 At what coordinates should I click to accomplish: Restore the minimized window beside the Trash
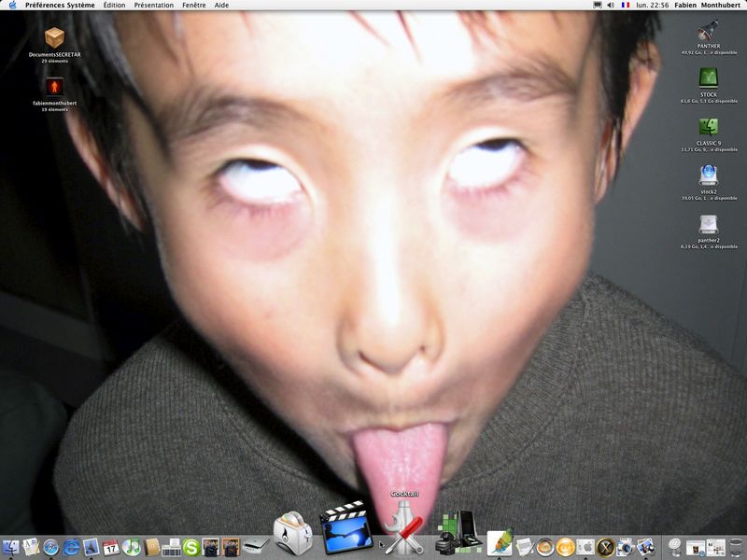point(715,547)
